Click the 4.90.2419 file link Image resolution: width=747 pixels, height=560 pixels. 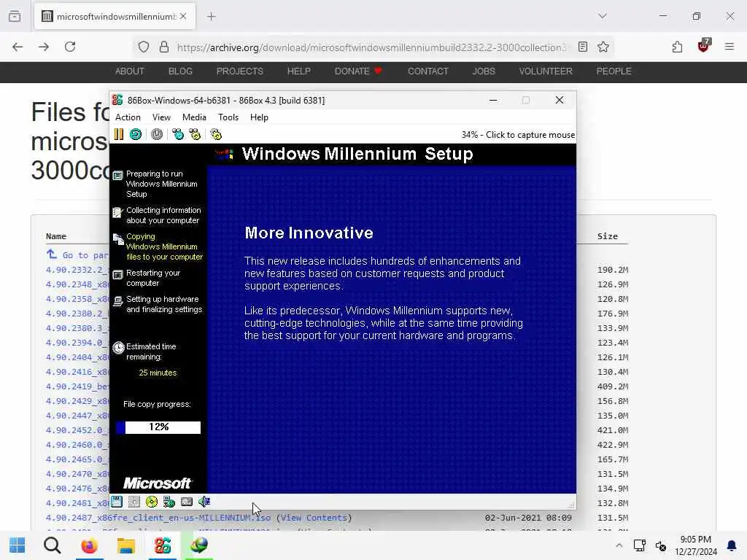[77, 386]
